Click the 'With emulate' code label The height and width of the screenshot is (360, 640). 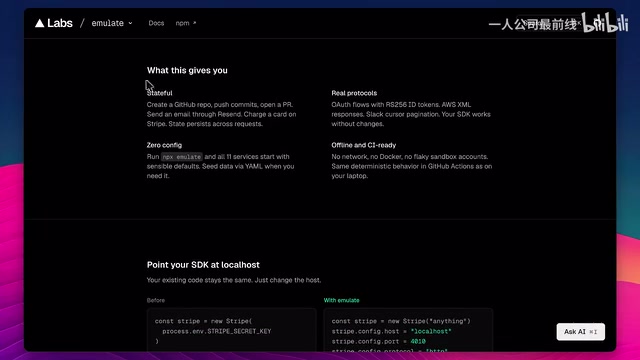pyautogui.click(x=342, y=300)
